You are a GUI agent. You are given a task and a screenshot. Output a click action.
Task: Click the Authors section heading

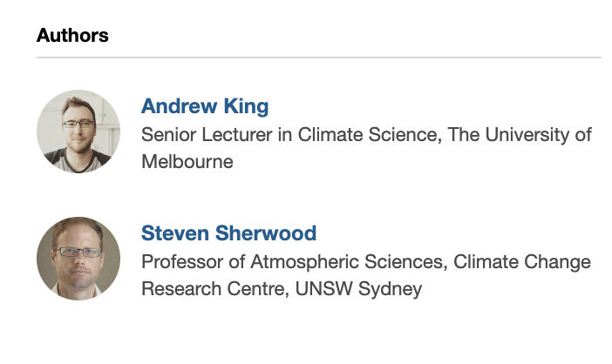pyautogui.click(x=72, y=36)
